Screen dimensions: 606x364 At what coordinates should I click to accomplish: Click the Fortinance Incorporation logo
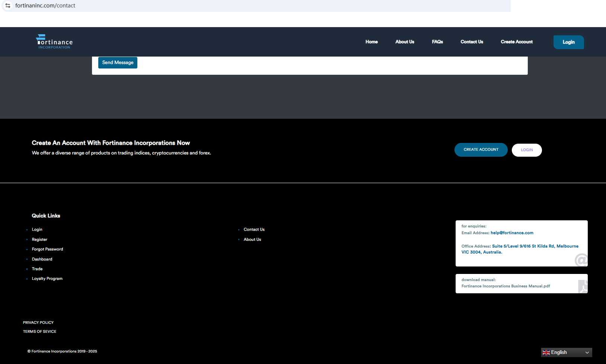pos(54,42)
